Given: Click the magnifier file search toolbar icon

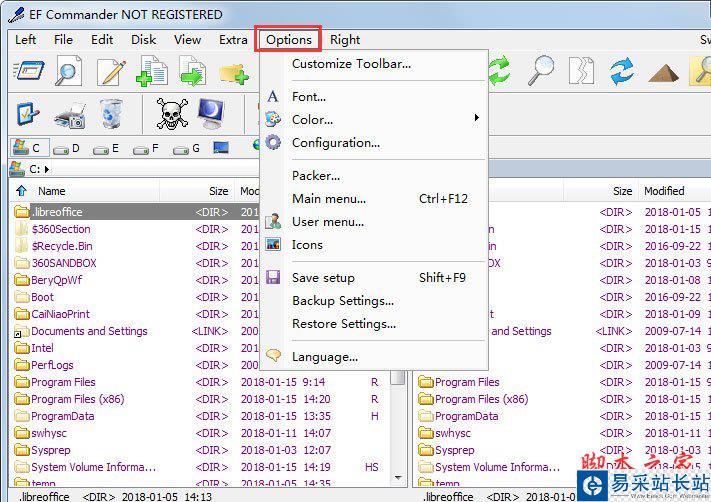Looking at the screenshot, I should pos(68,71).
